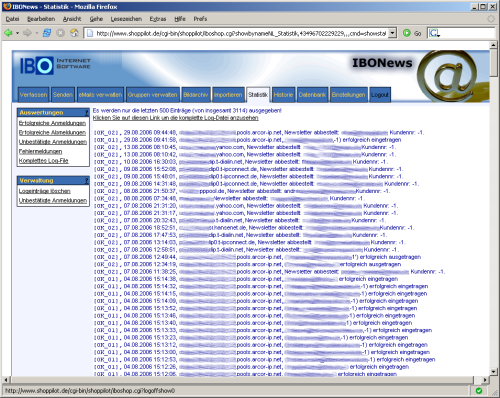The image size is (500, 398).
Task: Click the vertical scrollbar up arrow
Action: click(494, 45)
